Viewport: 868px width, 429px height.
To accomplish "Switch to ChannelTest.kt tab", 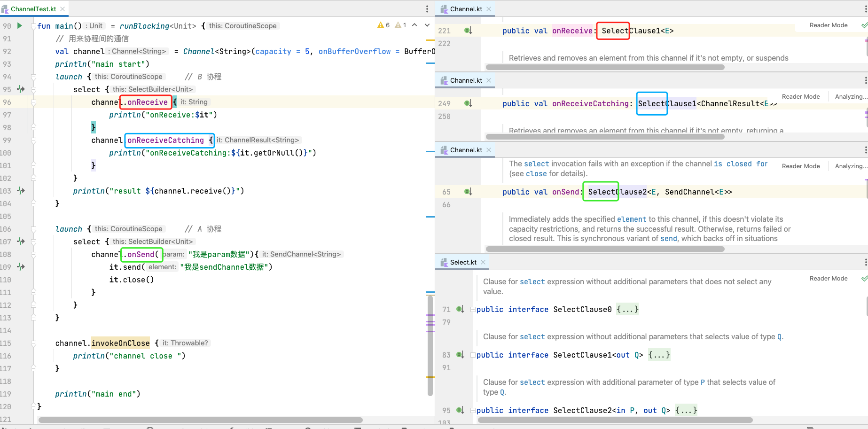I will tap(33, 9).
